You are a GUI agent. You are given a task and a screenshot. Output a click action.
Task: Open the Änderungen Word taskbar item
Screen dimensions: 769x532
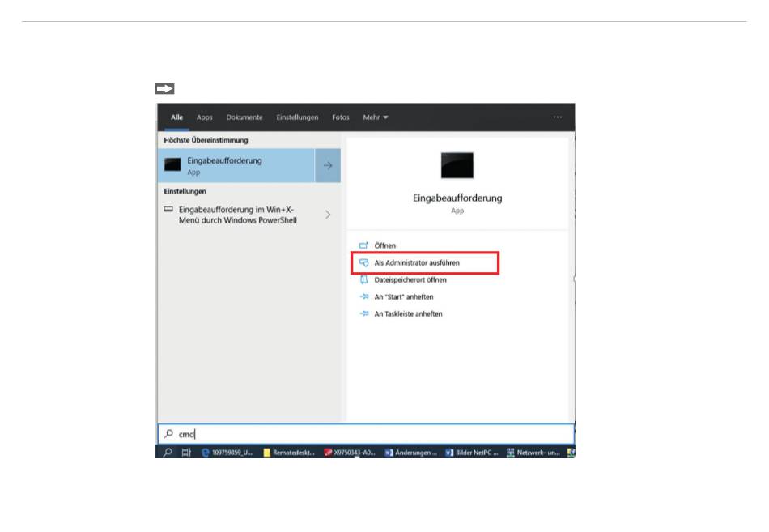click(x=410, y=453)
